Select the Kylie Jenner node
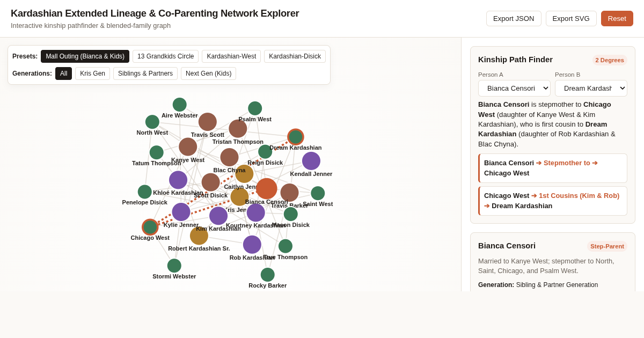 point(181,212)
